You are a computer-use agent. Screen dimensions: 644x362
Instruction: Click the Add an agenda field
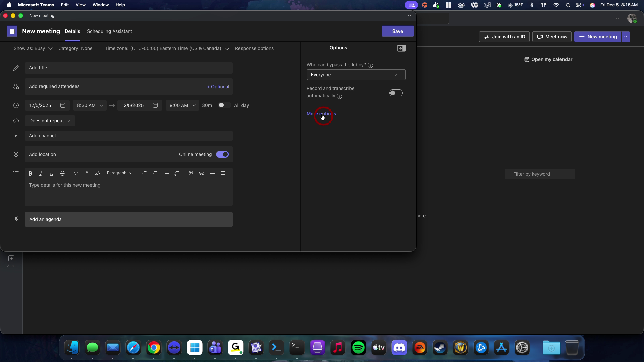[x=129, y=219]
